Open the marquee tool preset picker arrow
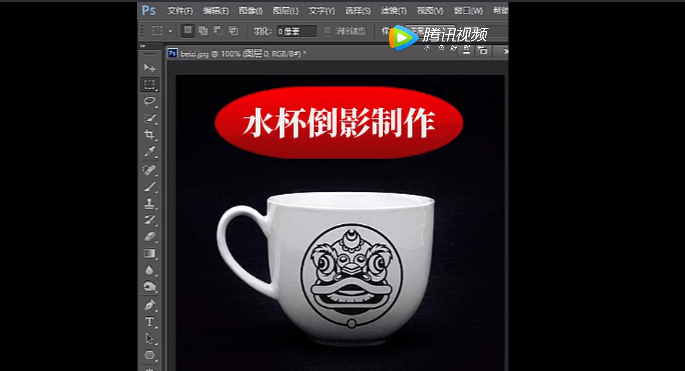This screenshot has width=685, height=371. [x=170, y=31]
